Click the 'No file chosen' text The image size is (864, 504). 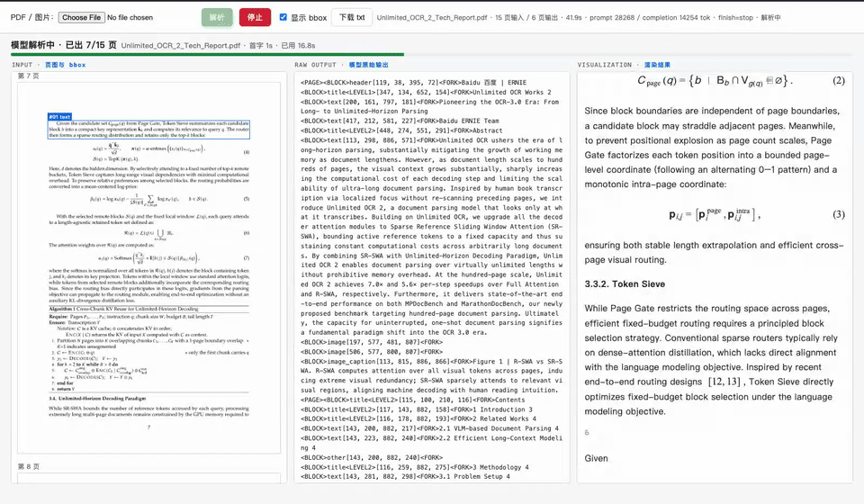click(130, 18)
